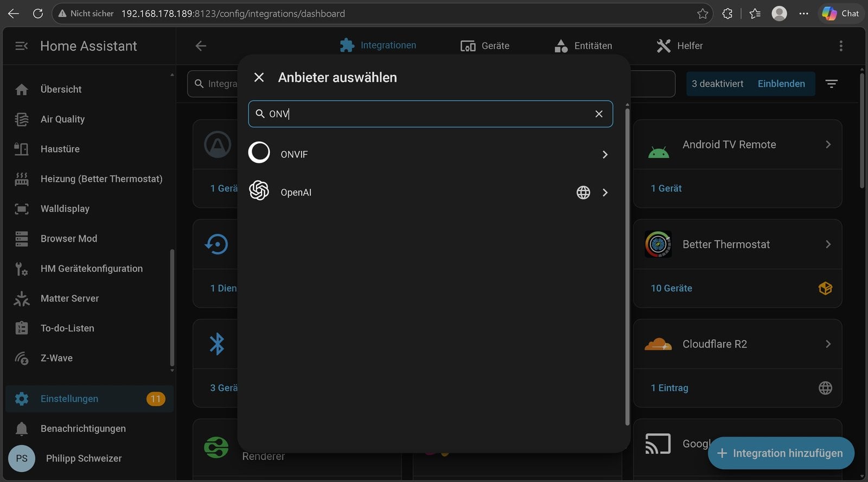Open the Better Thermostat integration card
Image resolution: width=868 pixels, height=482 pixels.
[x=738, y=244]
